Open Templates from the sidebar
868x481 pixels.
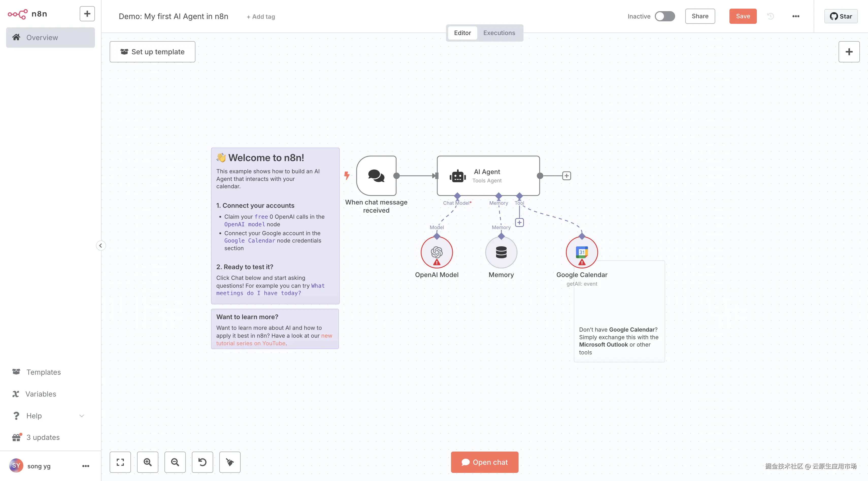(x=43, y=372)
